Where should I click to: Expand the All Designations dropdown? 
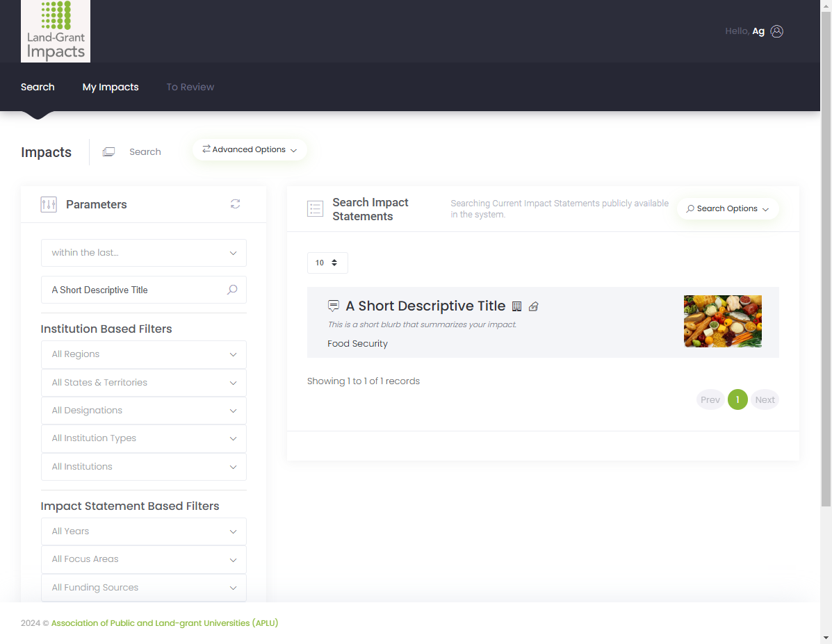pos(144,411)
